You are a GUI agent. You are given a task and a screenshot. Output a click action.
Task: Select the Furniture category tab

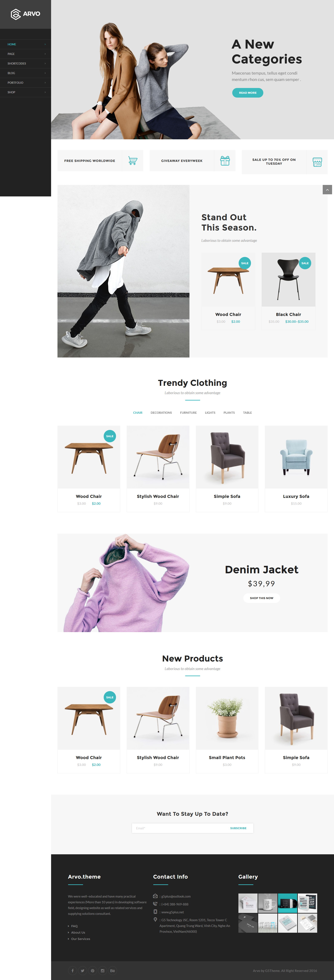click(x=188, y=413)
